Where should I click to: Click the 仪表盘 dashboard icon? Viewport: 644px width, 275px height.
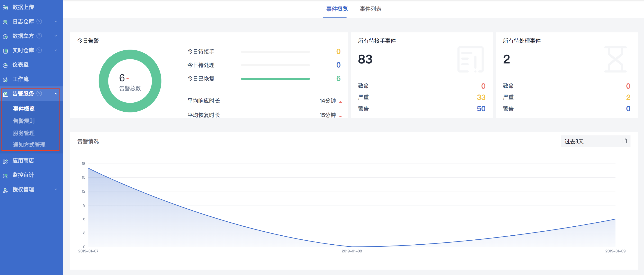(x=5, y=65)
